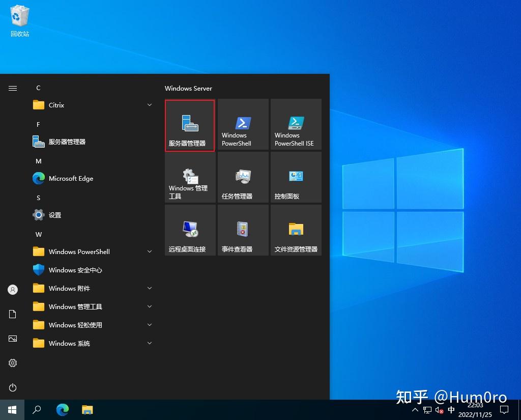The height and width of the screenshot is (420, 521).
Task: Open the 服务器管理器 tile
Action: coord(190,125)
